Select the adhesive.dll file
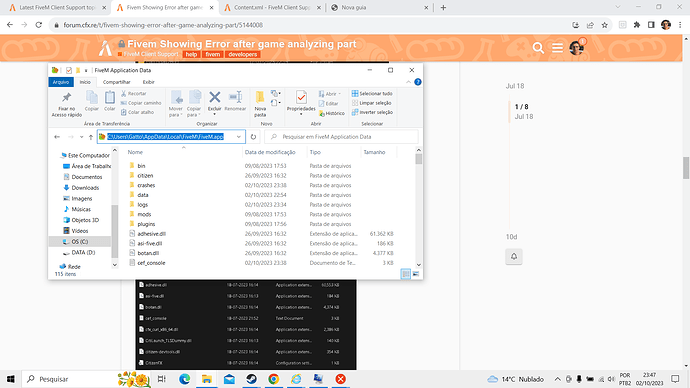Viewport: 690px width, 388px height. tap(151, 234)
